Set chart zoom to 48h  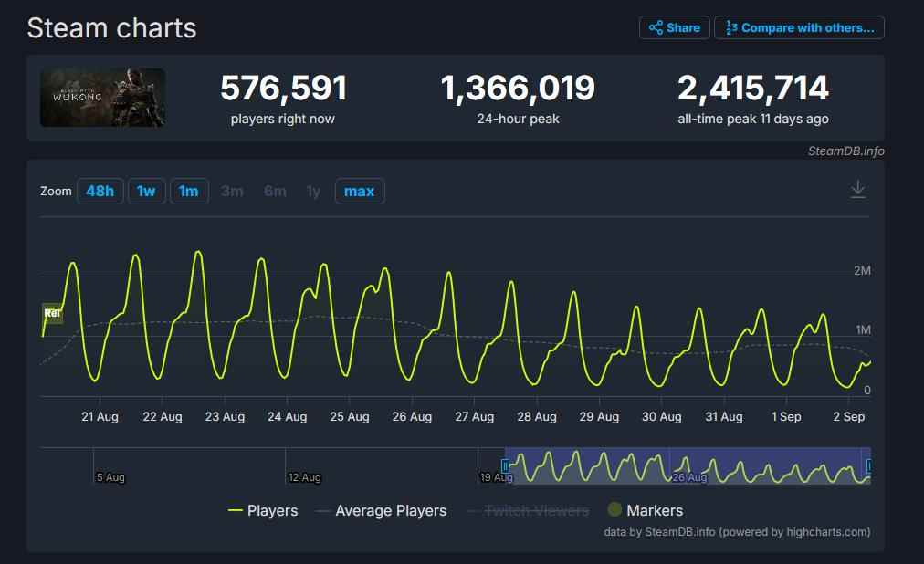pyautogui.click(x=100, y=192)
